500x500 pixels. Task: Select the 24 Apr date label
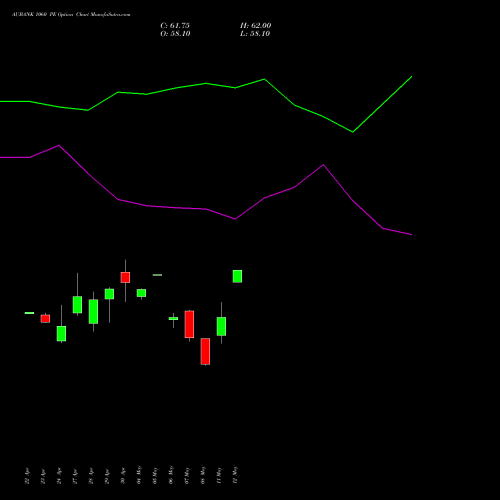point(59,476)
